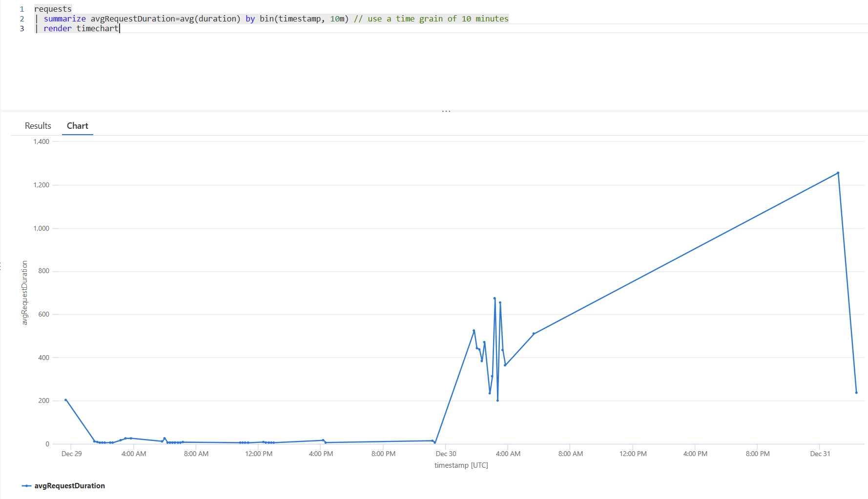Click 'render timechart' on query line 3

pyautogui.click(x=81, y=28)
